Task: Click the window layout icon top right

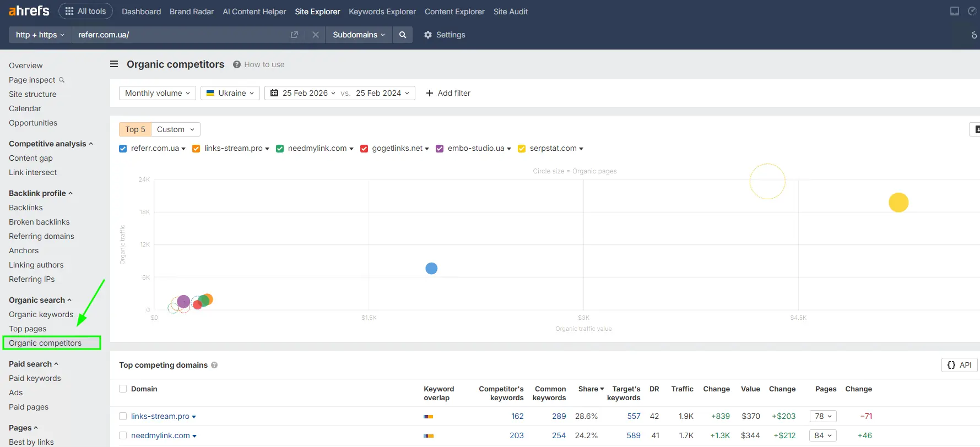Action: [x=955, y=11]
